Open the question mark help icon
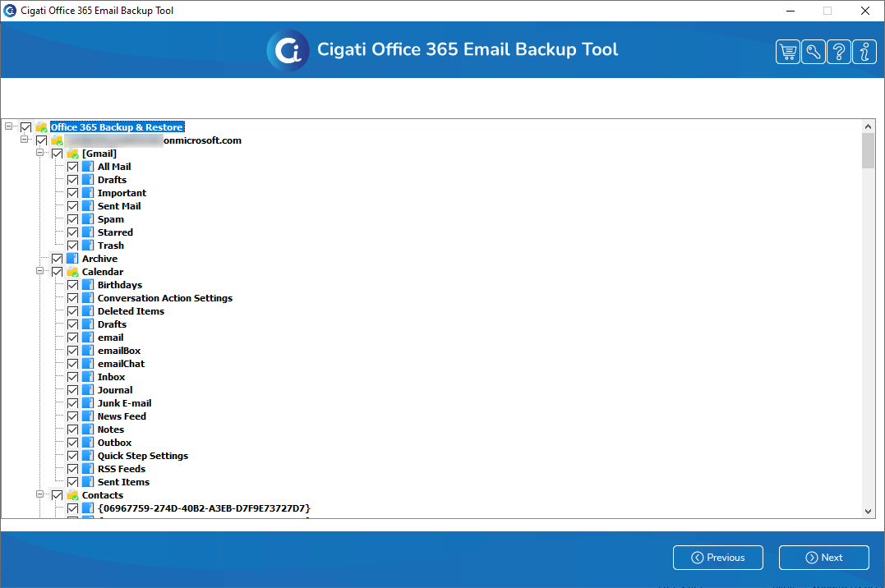 (839, 52)
